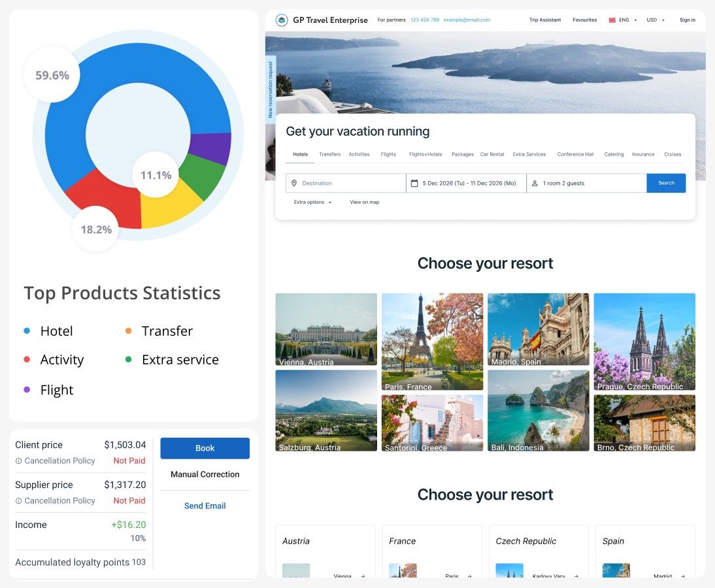
Task: Click the orange Transfer legend dot
Action: click(x=129, y=331)
